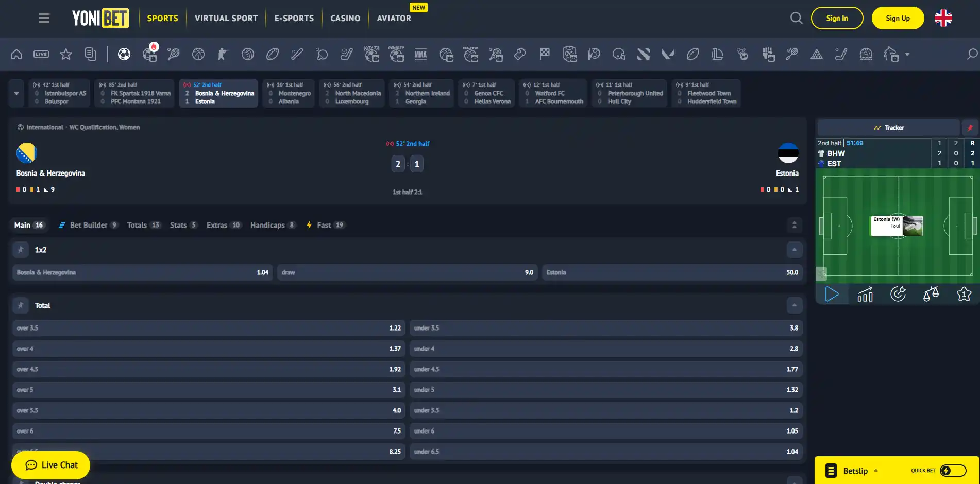Select the over 4.5 odds 1.92
Viewport: 980px width, 484px height.
pyautogui.click(x=208, y=369)
